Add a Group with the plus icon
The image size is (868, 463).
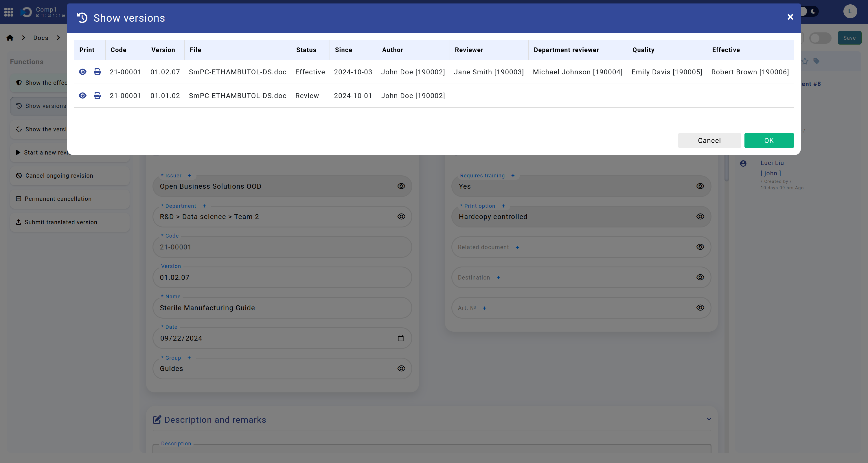pos(189,358)
